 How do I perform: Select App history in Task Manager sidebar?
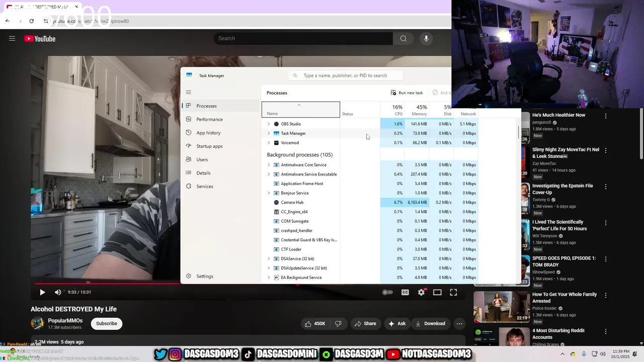(x=220, y=133)
